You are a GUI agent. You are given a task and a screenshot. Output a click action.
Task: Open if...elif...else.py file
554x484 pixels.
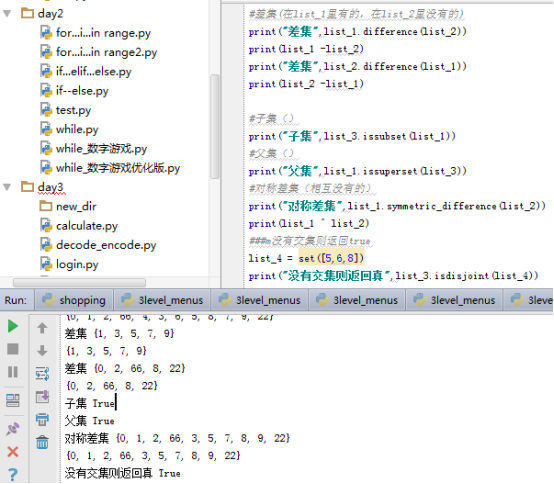click(x=94, y=71)
